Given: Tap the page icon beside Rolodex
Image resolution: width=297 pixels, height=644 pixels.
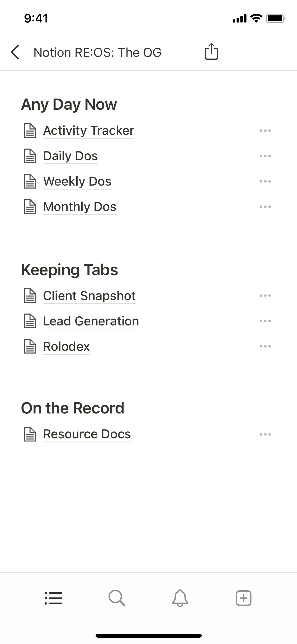Looking at the screenshot, I should coord(30,346).
